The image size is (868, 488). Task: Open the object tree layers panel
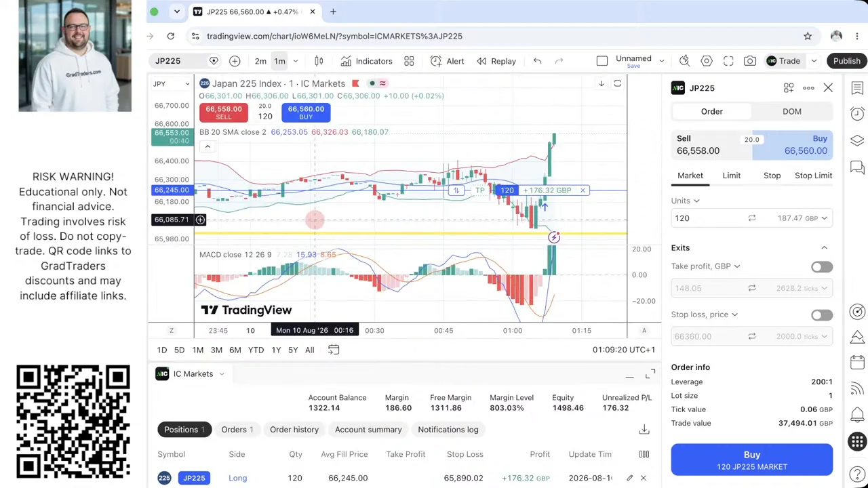point(857,140)
